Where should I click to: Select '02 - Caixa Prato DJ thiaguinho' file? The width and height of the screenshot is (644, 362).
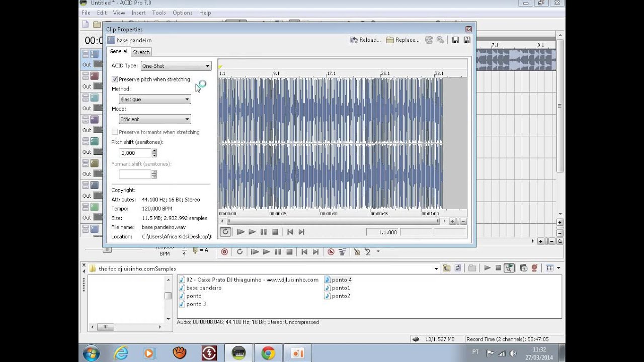[249, 280]
